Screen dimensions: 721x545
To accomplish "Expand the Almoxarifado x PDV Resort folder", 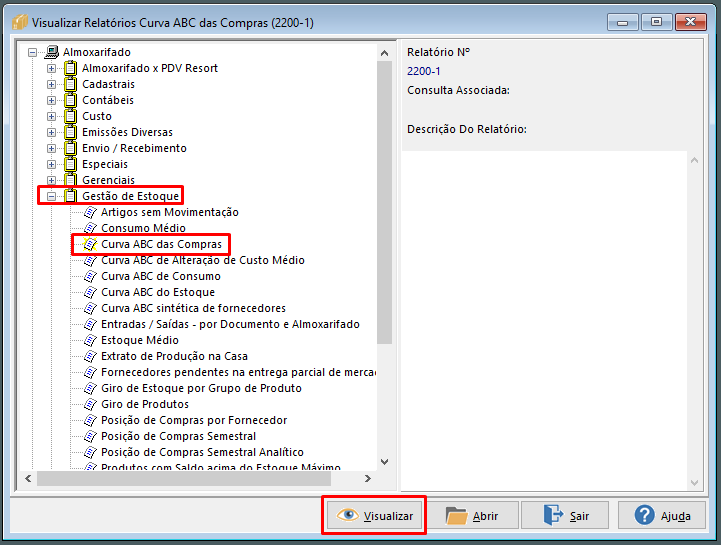I will (52, 69).
